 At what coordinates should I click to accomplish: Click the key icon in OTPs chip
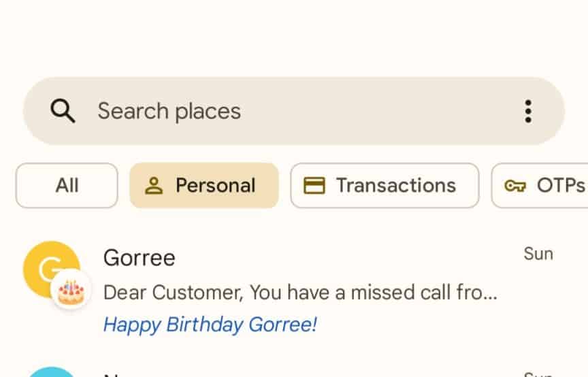[514, 186]
